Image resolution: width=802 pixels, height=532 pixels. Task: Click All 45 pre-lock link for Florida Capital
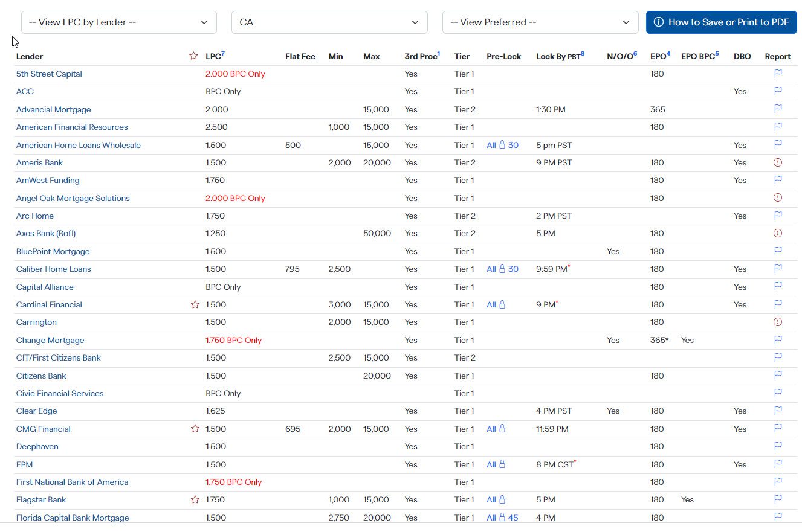click(502, 518)
